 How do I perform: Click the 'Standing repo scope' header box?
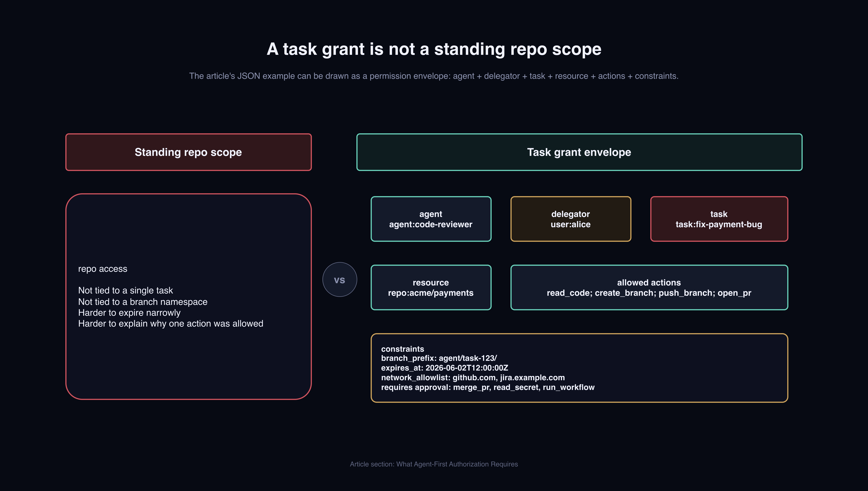188,152
